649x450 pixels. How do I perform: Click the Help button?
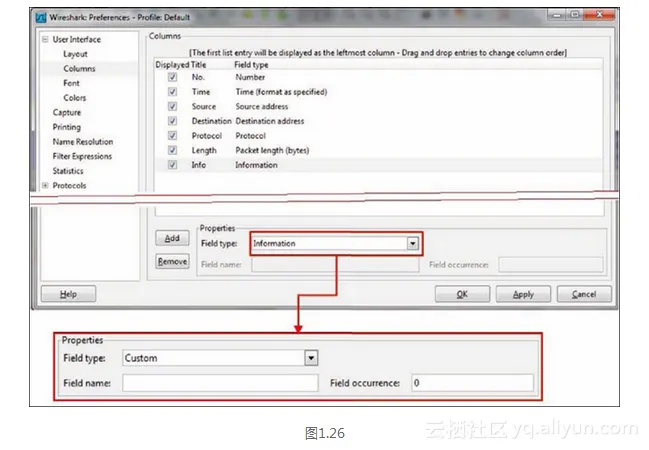pos(68,294)
